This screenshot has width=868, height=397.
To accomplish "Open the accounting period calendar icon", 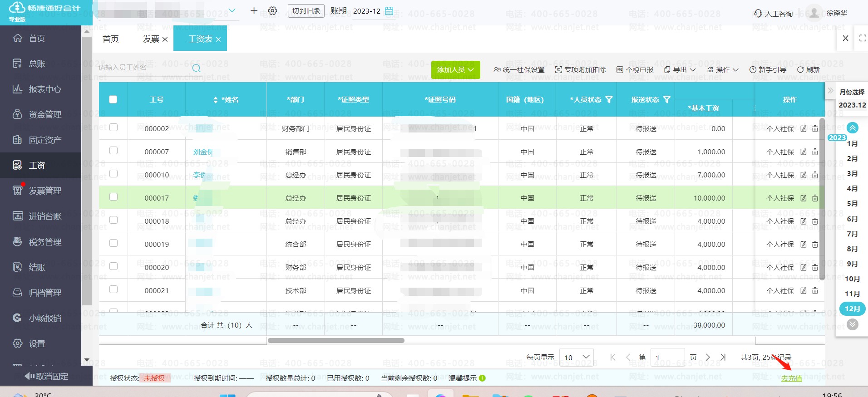I will coord(389,11).
